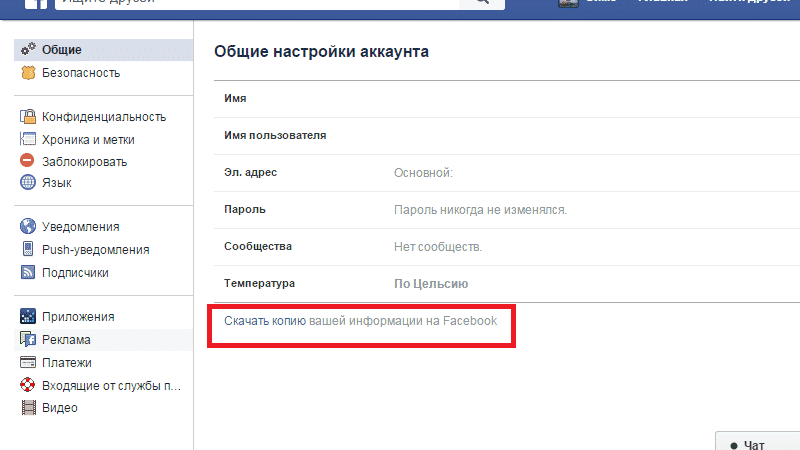The width and height of the screenshot is (800, 450).
Task: Click the Эл. адрес row label
Action: 250,172
